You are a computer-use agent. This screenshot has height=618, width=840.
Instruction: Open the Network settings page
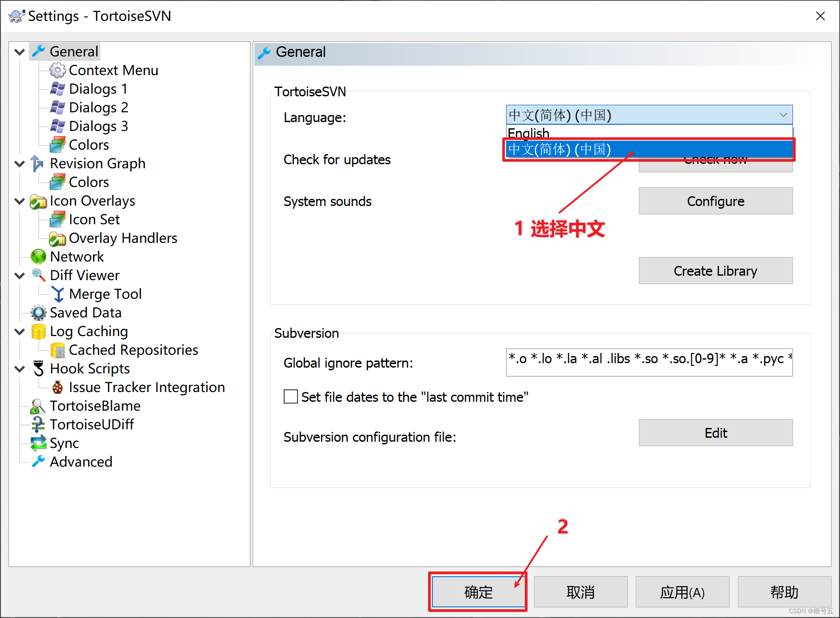77,257
